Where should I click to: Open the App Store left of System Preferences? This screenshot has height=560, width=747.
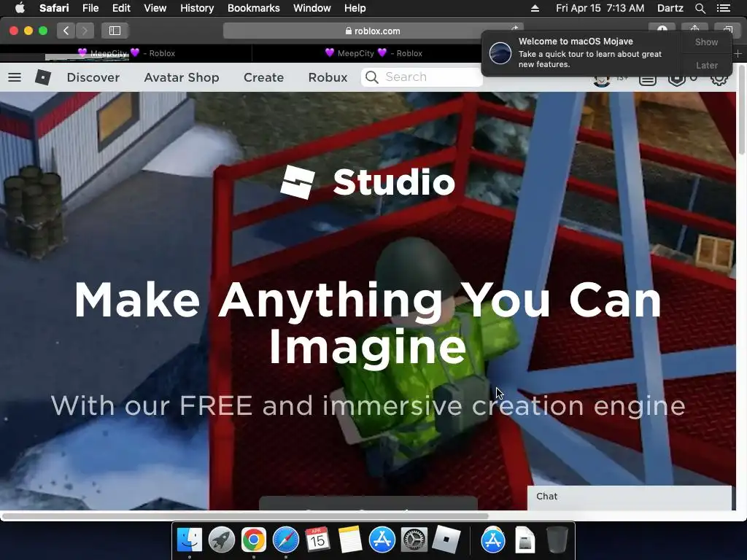point(382,540)
